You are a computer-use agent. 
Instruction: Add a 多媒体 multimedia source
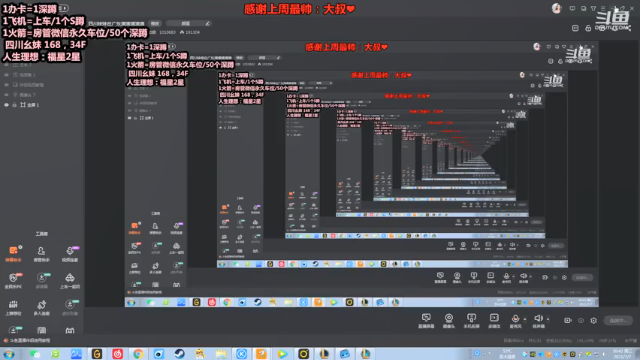pos(494,321)
